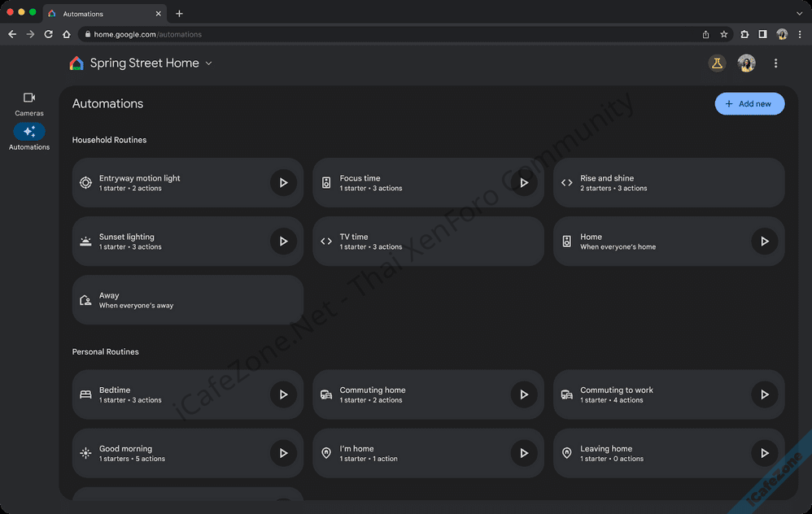The image size is (812, 514).
Task: Open browser extensions puzzle icon
Action: coord(744,34)
